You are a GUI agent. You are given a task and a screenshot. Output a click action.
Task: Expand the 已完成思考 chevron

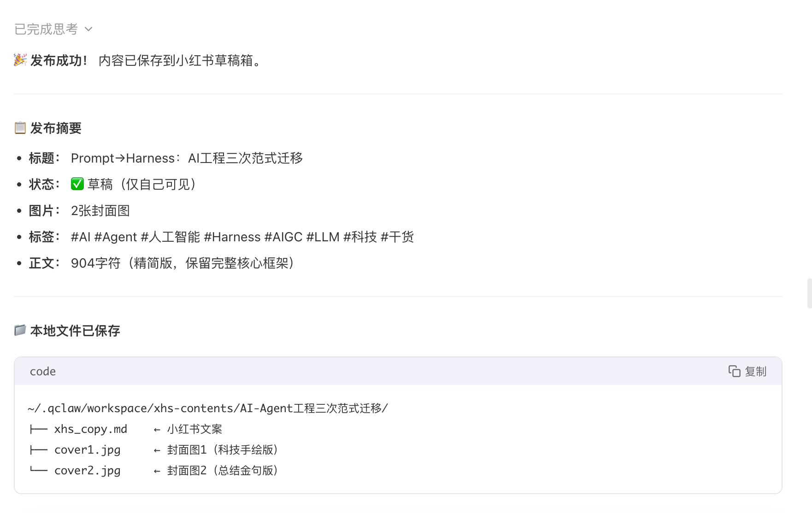[x=88, y=29]
